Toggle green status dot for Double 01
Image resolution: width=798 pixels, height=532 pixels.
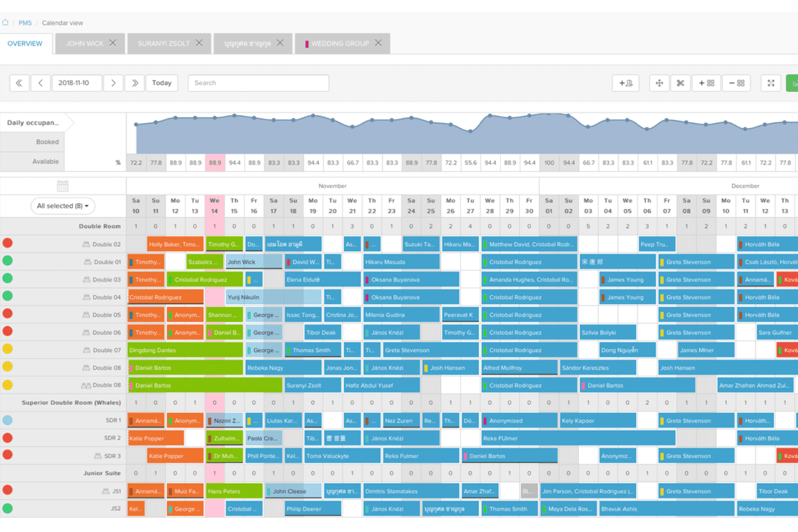pos(8,261)
